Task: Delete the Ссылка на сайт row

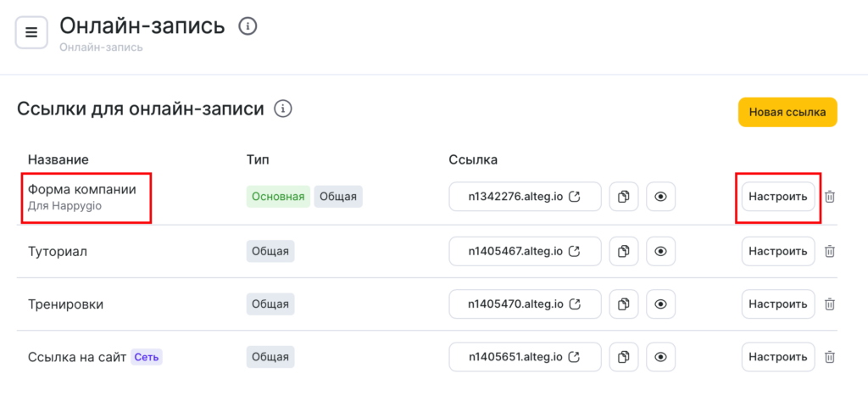Action: pos(830,357)
